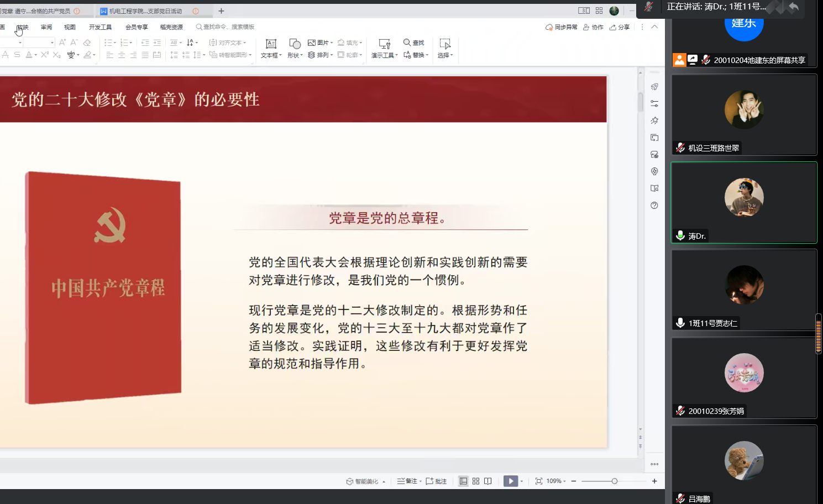Apply strikethrough formatting

pyautogui.click(x=17, y=55)
